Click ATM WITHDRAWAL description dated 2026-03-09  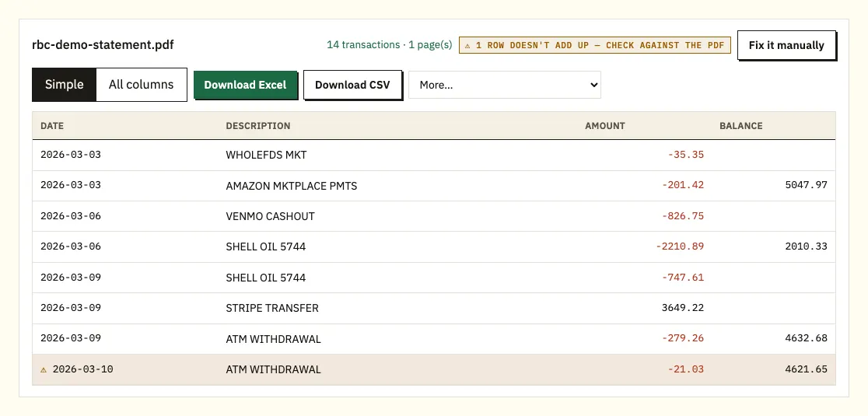[274, 339]
